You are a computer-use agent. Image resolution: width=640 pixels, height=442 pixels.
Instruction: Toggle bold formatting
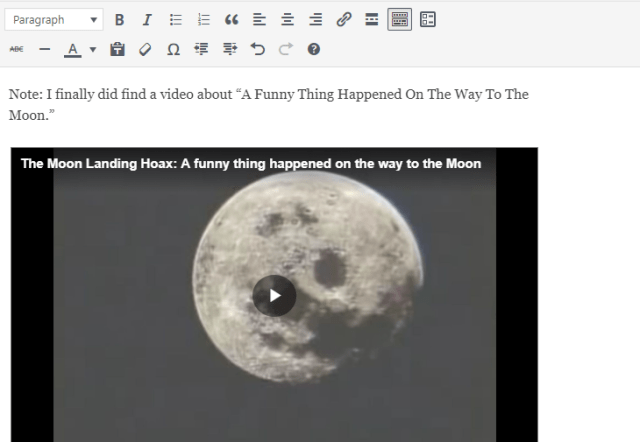tap(120, 20)
